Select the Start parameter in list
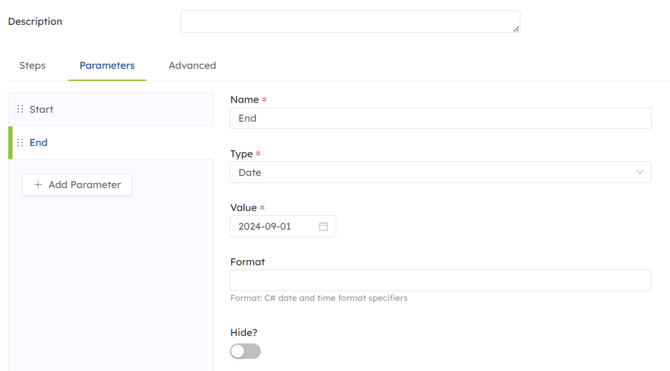 (x=111, y=109)
